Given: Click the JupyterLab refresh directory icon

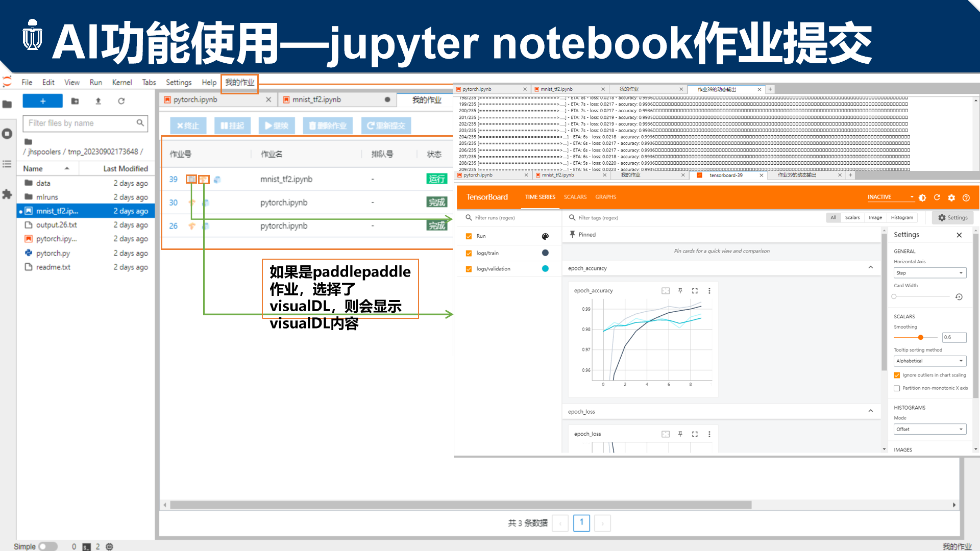Looking at the screenshot, I should 121,102.
